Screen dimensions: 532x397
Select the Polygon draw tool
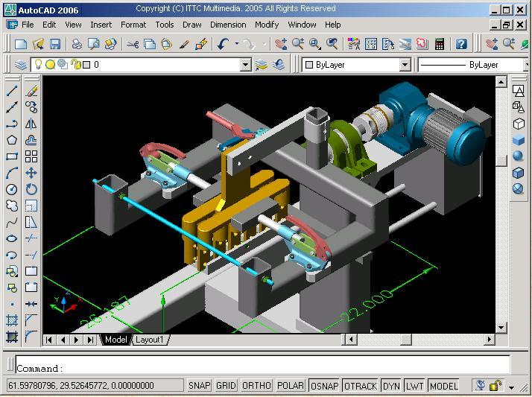(x=12, y=140)
